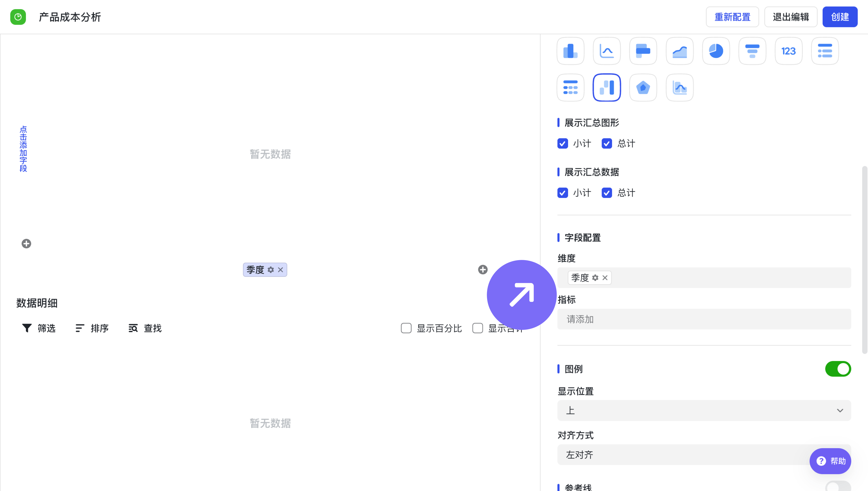Select the combined bar-line chart type icon

pyautogui.click(x=680, y=87)
